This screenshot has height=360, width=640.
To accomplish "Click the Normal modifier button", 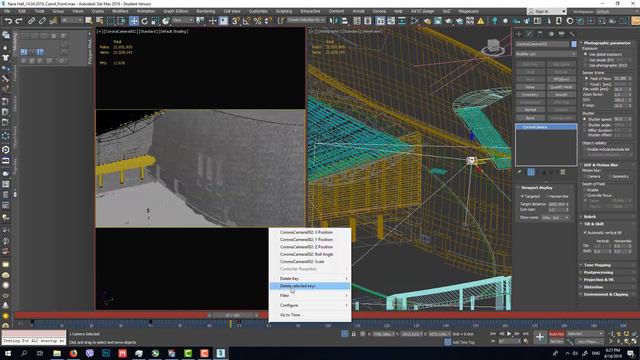I will pos(530,110).
